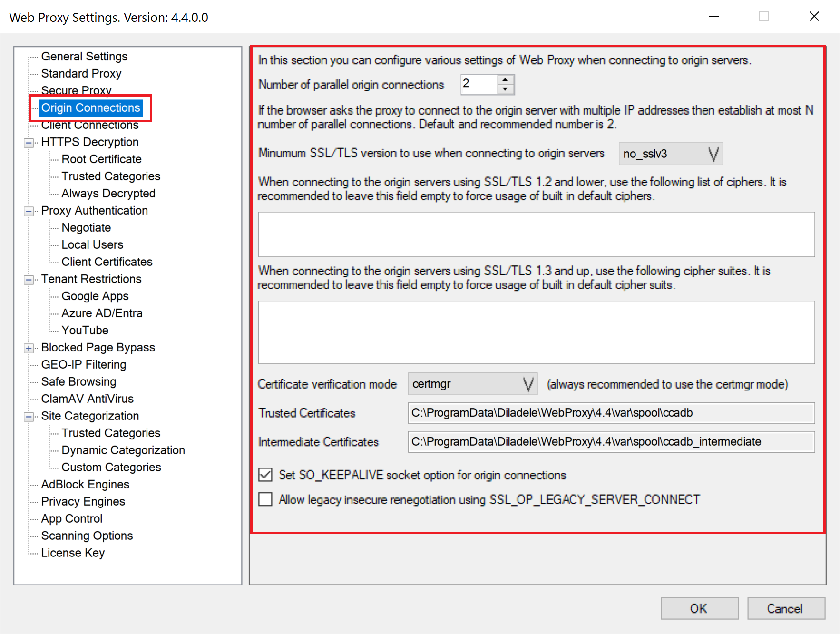This screenshot has width=840, height=634.
Task: Click the Trusted Certificates path field
Action: pyautogui.click(x=611, y=413)
